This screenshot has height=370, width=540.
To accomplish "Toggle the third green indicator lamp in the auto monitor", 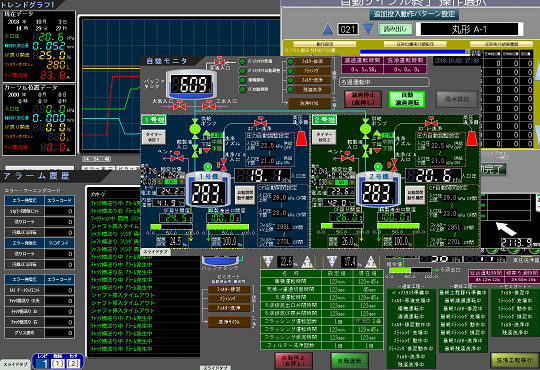I will click(242, 80).
